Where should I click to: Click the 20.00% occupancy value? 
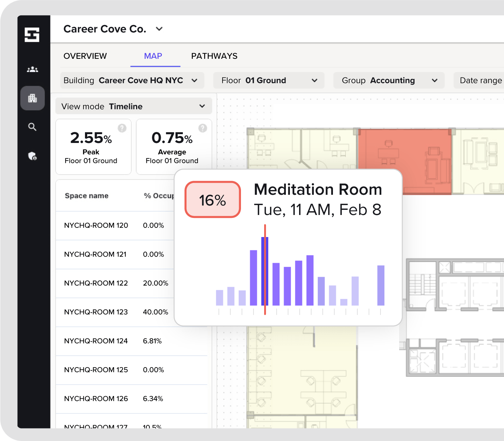pos(156,283)
